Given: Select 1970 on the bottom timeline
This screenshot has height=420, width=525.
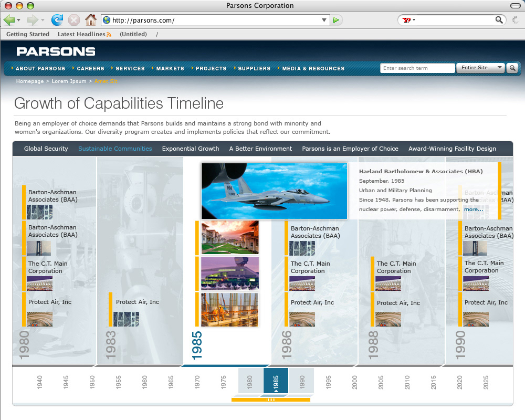Looking at the screenshot, I should pos(197,382).
